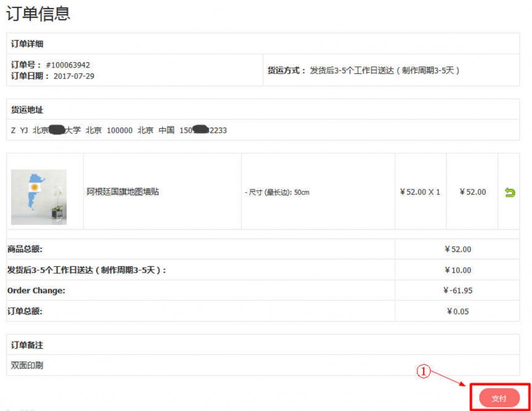The height and width of the screenshot is (411, 532).
Task: Click the 订单信息 page heading
Action: (x=38, y=14)
